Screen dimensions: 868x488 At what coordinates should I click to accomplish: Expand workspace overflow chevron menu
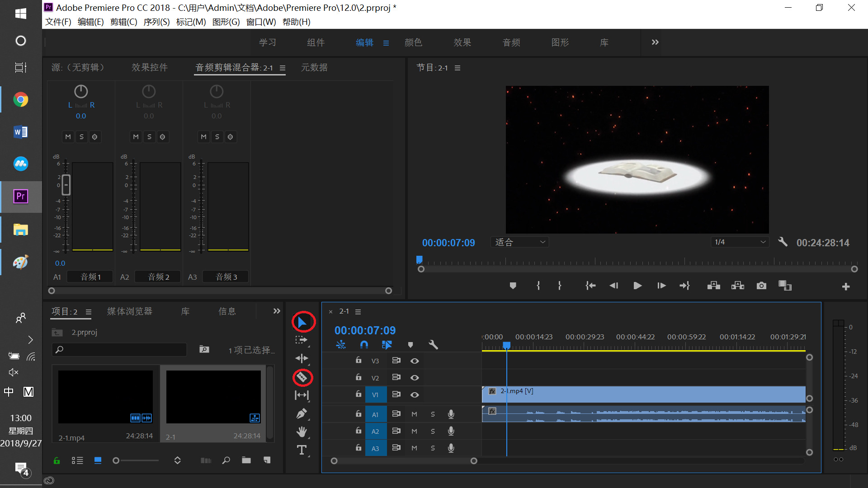click(655, 42)
